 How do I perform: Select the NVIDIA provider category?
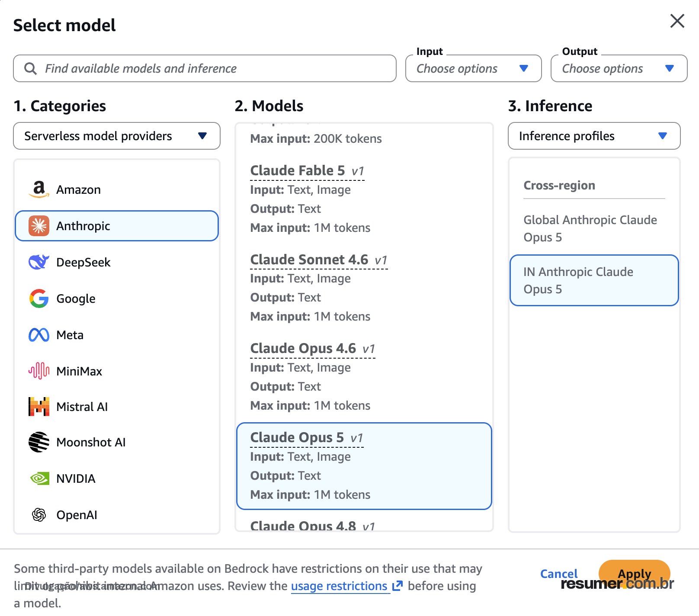117,478
